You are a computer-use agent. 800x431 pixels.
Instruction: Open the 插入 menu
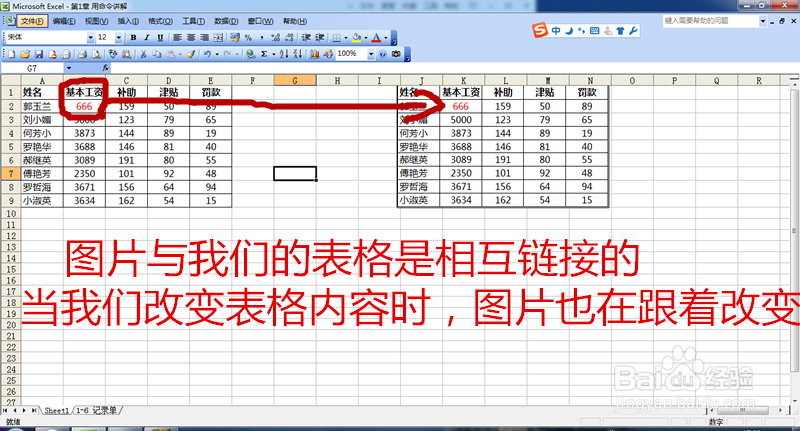128,21
